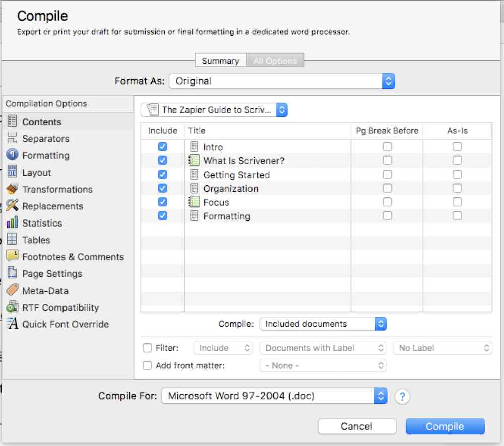Open the Quick Font Override options
Screen dimensions: 504x446
[68, 324]
